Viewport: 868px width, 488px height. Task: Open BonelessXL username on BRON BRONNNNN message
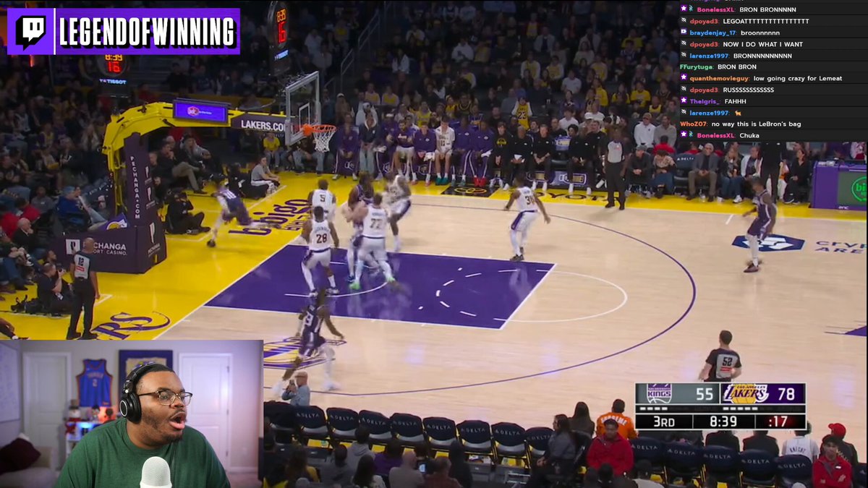(715, 10)
